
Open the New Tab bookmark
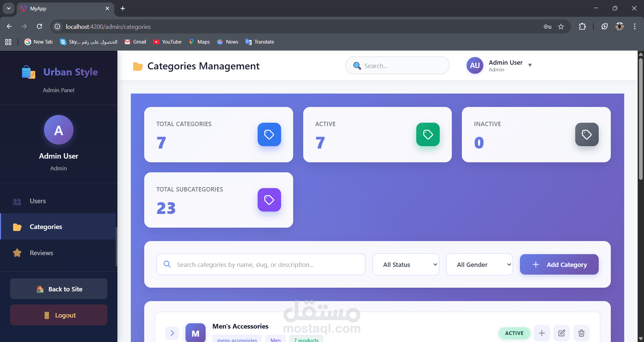(39, 42)
